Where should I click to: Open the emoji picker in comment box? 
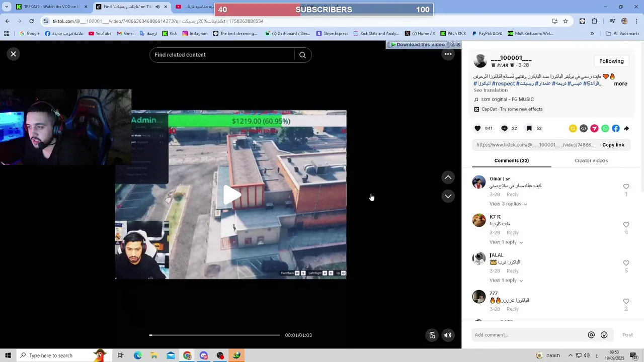pyautogui.click(x=604, y=335)
